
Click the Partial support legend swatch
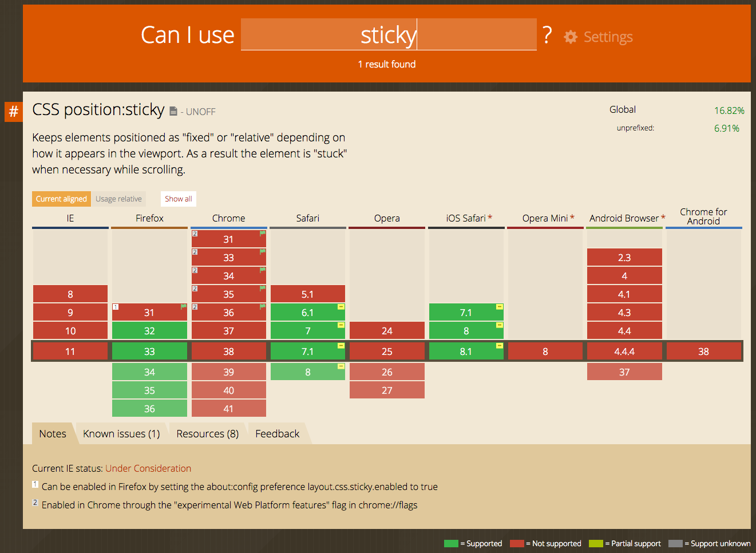[x=596, y=543]
